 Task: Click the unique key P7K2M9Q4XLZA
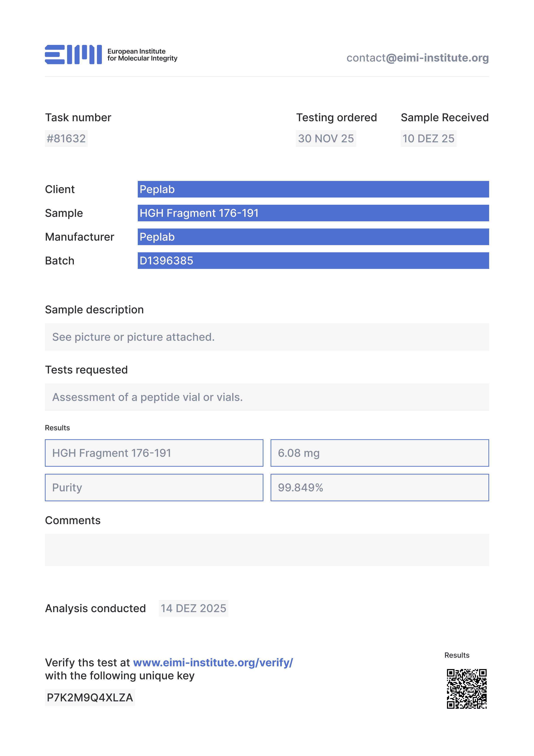coord(90,697)
